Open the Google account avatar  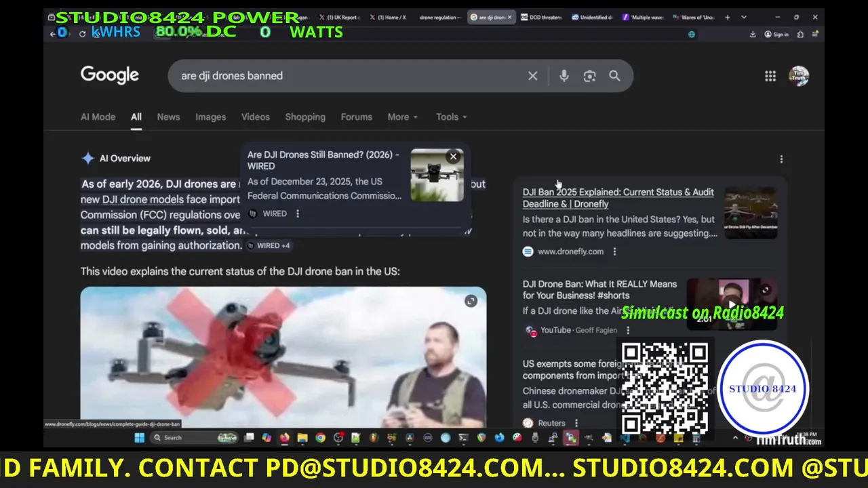click(799, 76)
